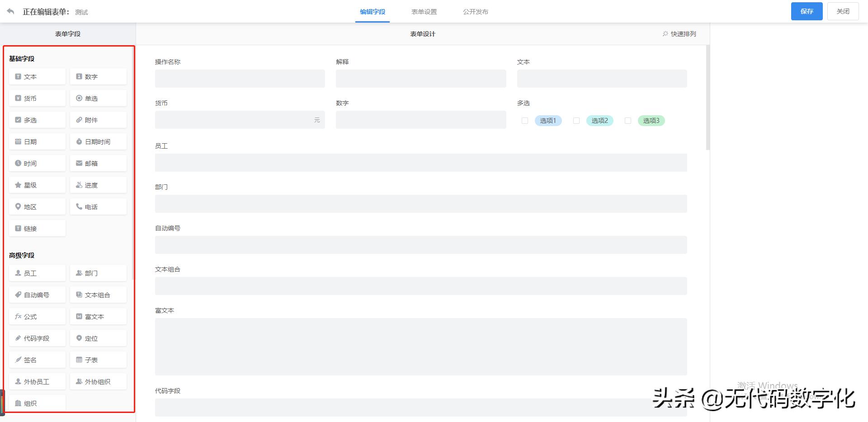Click the 货币 amount input field
This screenshot has width=868, height=422.
tap(240, 120)
